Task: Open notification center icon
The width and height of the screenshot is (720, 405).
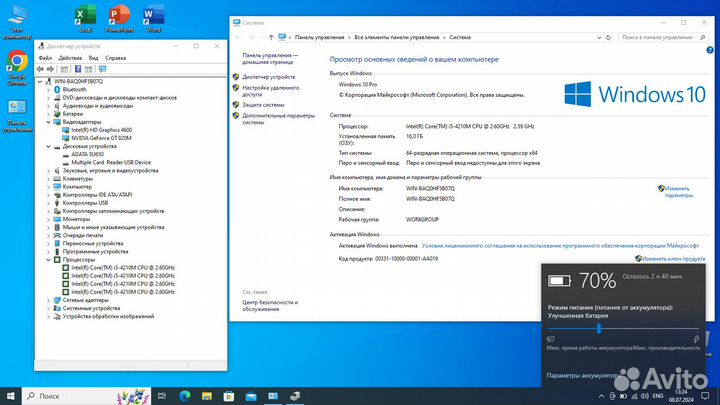Action: point(705,396)
